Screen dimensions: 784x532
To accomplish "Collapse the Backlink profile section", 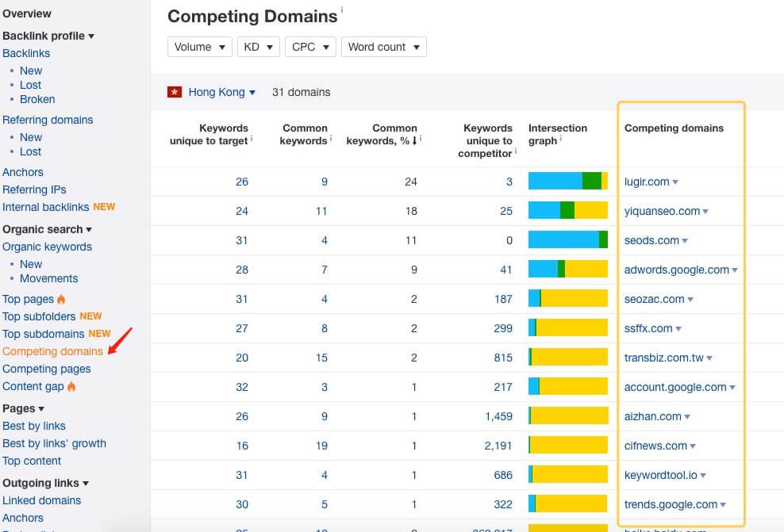I will [48, 36].
